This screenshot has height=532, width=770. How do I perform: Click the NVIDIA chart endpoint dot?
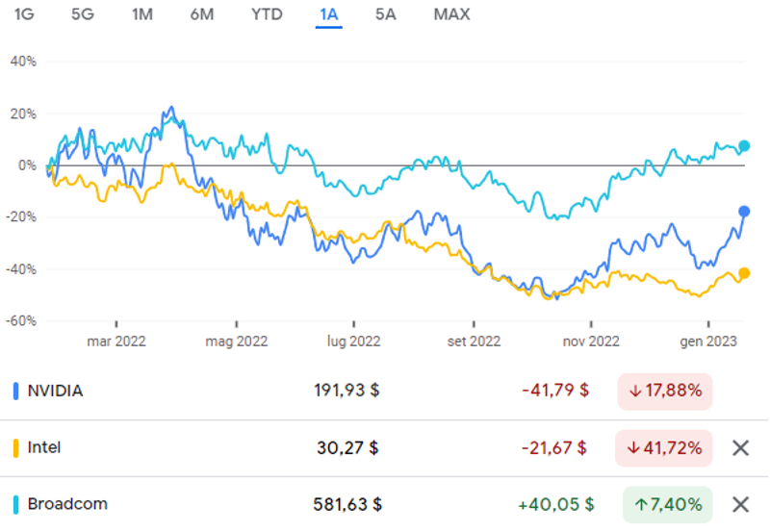(744, 212)
